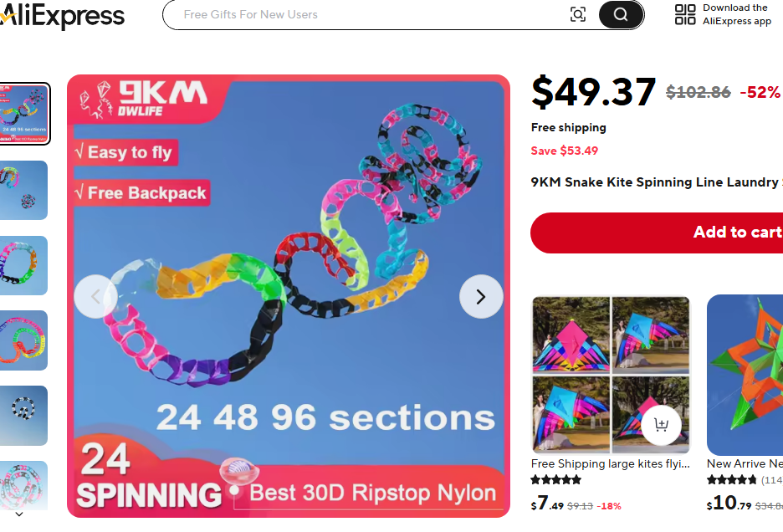Click the QR code app icon
Viewport: 783px width, 532px height.
coord(685,14)
